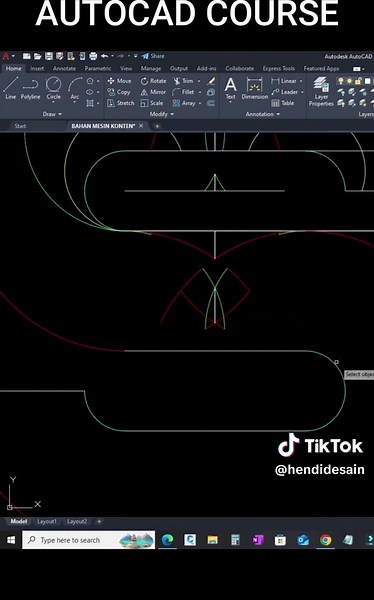Open the Windows Start menu
Screen dimensions: 374x600
(11, 540)
